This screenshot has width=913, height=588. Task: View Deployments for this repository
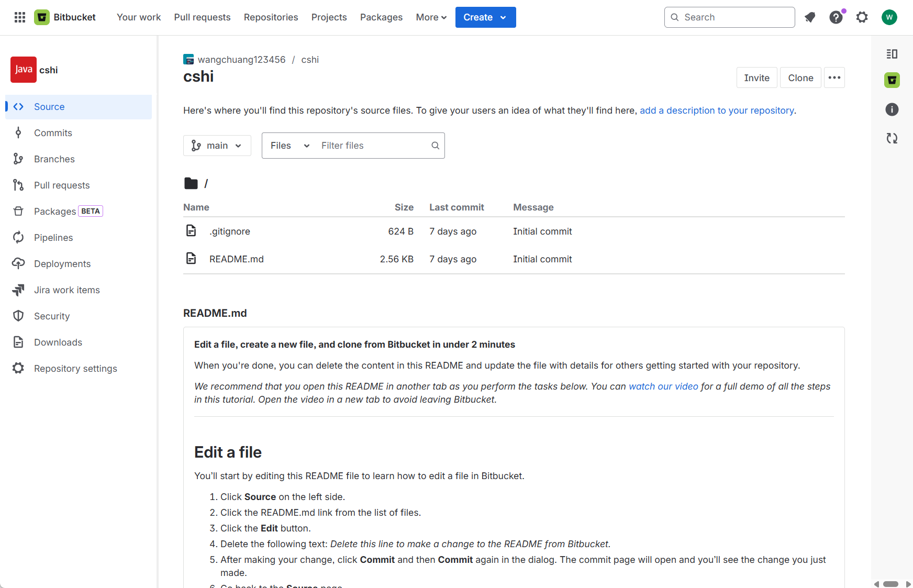pyautogui.click(x=61, y=263)
